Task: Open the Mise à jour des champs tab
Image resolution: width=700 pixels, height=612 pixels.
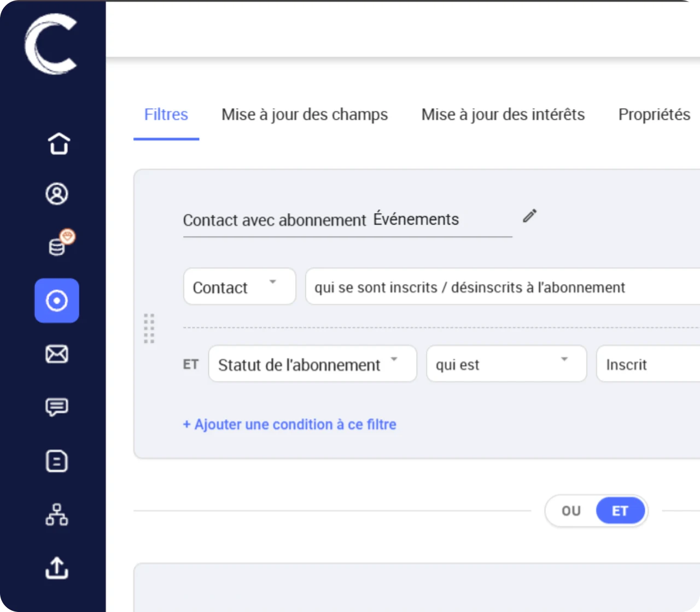Action: (x=305, y=115)
